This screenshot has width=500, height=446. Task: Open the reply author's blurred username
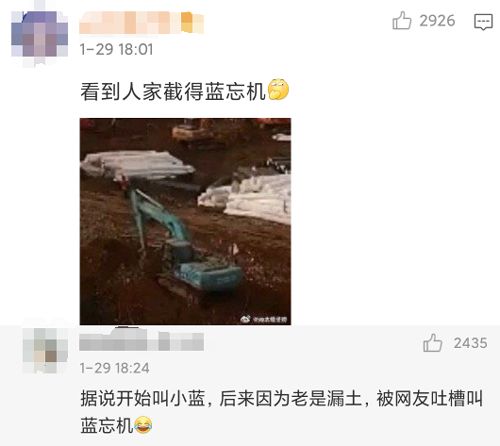(x=141, y=340)
